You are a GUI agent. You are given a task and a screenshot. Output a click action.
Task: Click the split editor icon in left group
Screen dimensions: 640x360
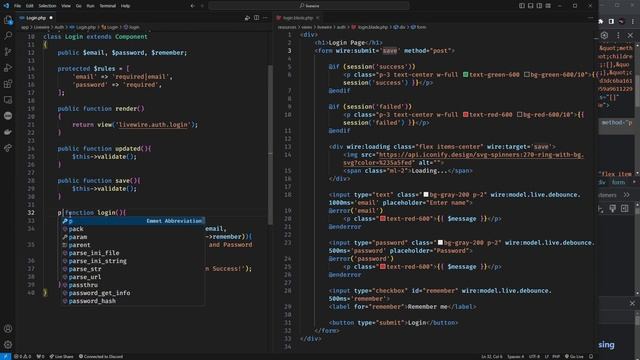click(256, 18)
